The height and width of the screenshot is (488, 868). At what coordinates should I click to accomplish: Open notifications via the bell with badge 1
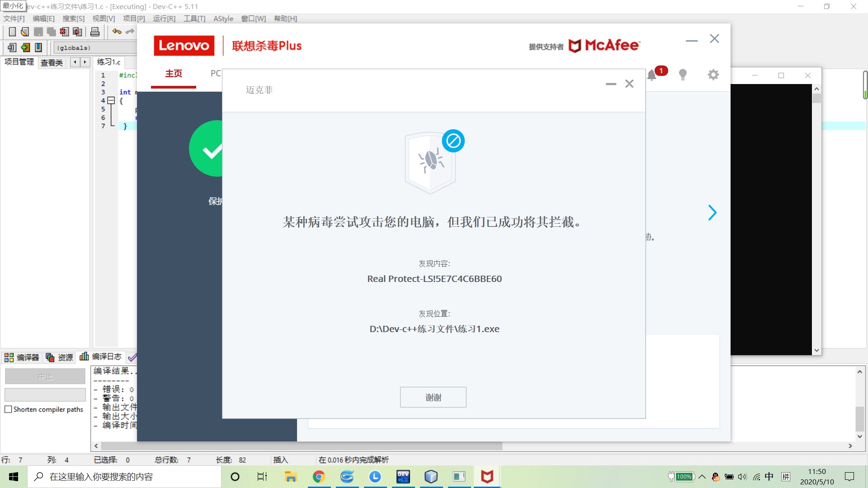[x=652, y=75]
